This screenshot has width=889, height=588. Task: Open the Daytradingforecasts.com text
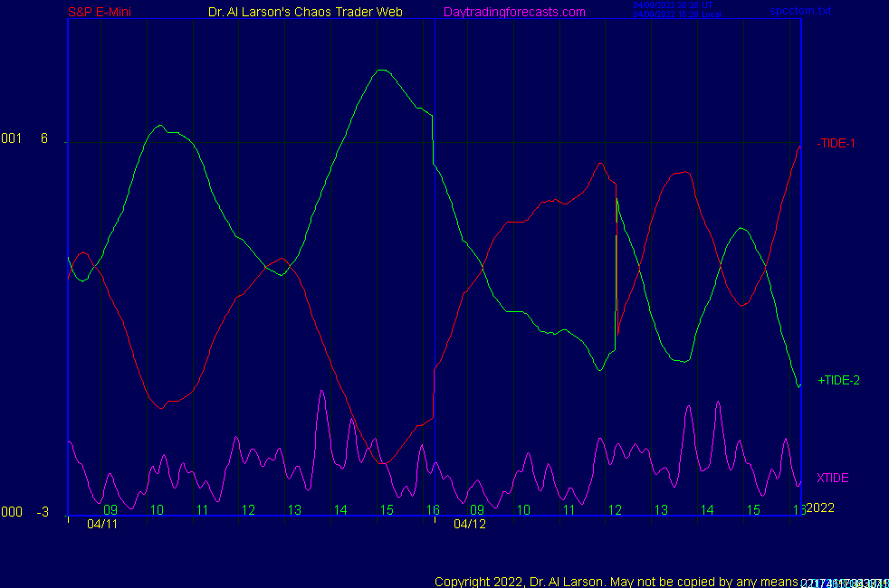point(514,12)
